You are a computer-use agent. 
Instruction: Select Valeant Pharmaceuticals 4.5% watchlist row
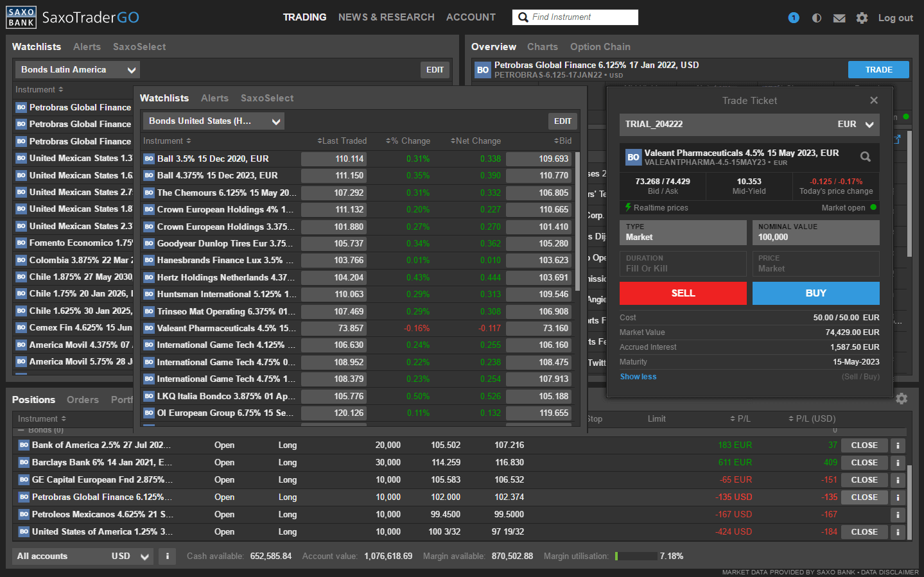click(x=357, y=328)
